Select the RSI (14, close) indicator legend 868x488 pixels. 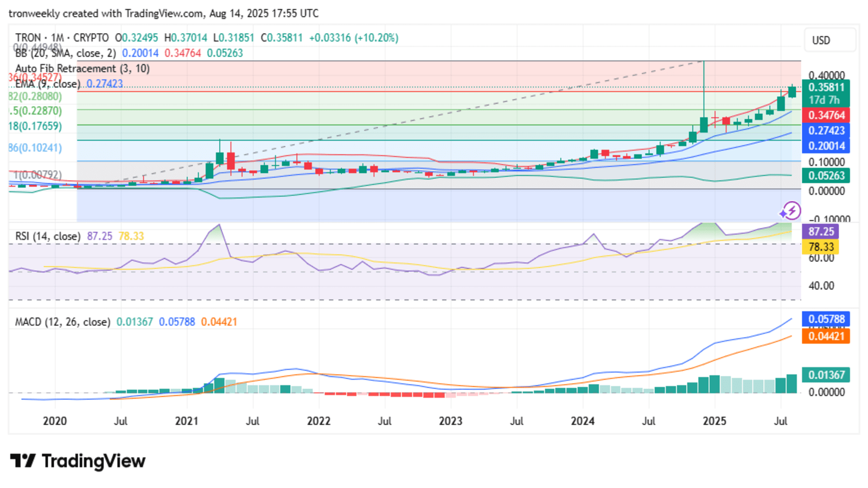[x=48, y=236]
